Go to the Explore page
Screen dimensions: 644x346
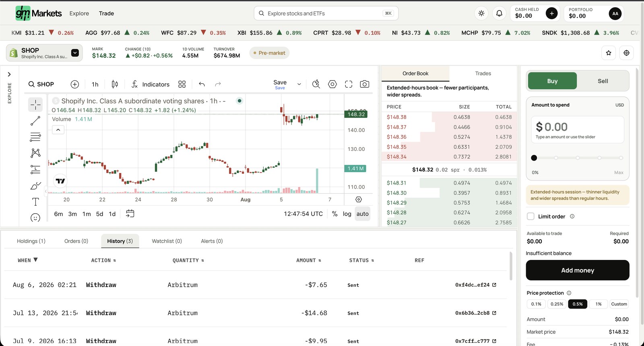point(79,13)
